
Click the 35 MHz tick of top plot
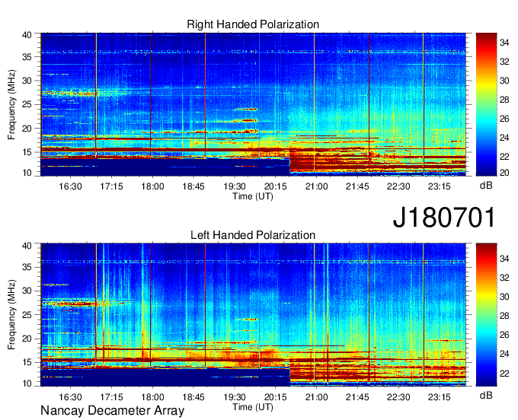pyautogui.click(x=27, y=57)
